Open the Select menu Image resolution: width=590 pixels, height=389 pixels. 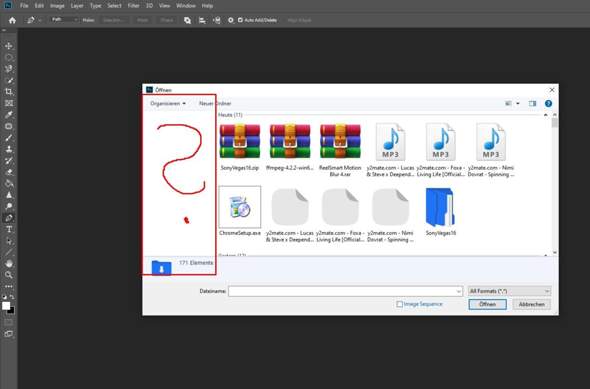point(114,6)
